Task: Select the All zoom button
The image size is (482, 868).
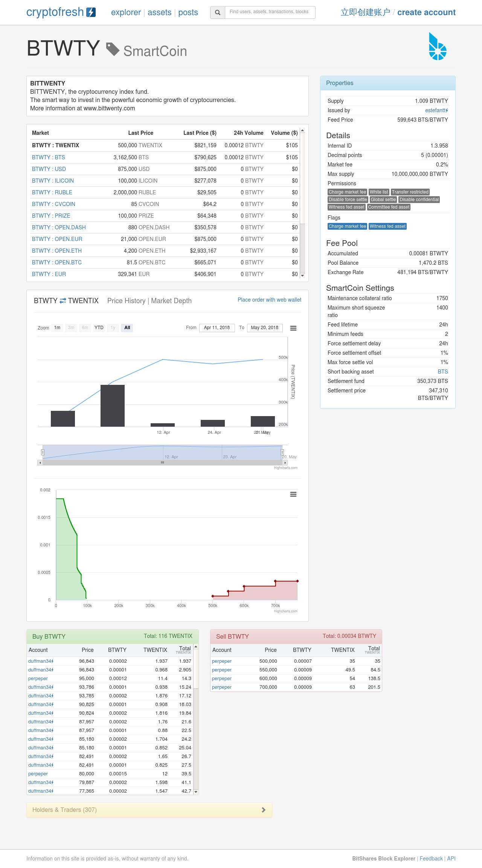Action: (x=127, y=328)
